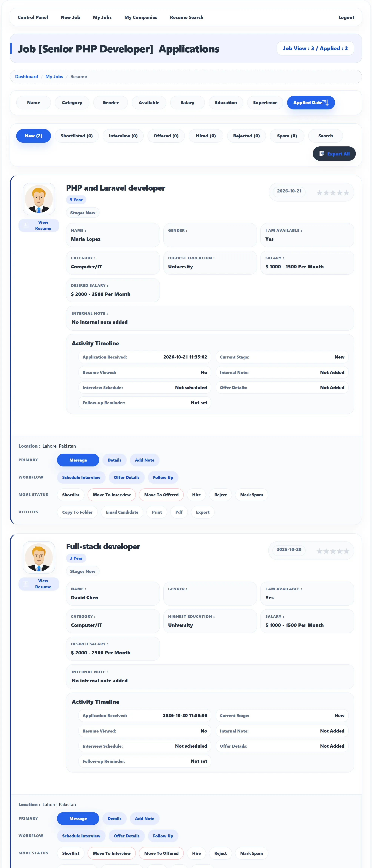Switch to Shortlisted (0) tab
Image resolution: width=372 pixels, height=868 pixels.
point(77,136)
